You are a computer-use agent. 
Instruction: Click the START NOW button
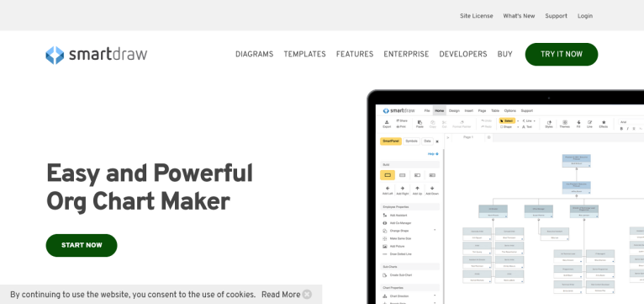(x=82, y=245)
